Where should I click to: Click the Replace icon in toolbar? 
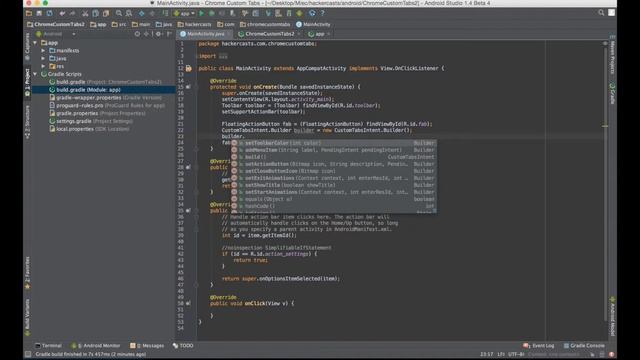point(129,13)
